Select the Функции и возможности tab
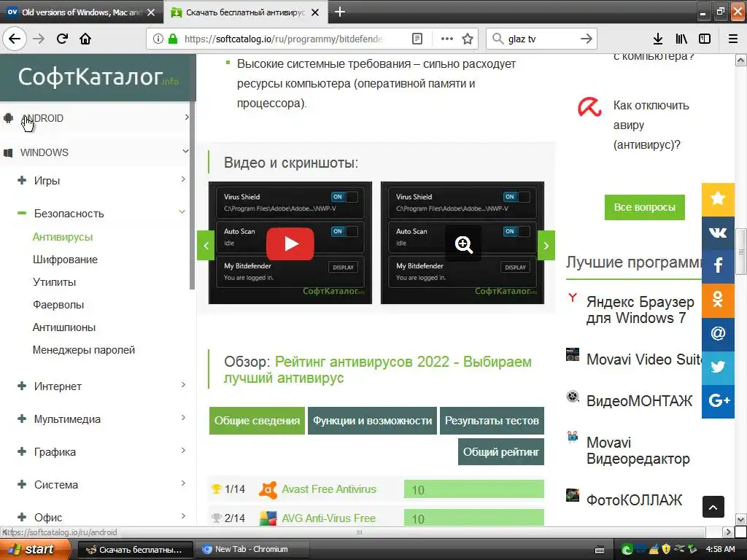The width and height of the screenshot is (747, 560). (x=372, y=421)
